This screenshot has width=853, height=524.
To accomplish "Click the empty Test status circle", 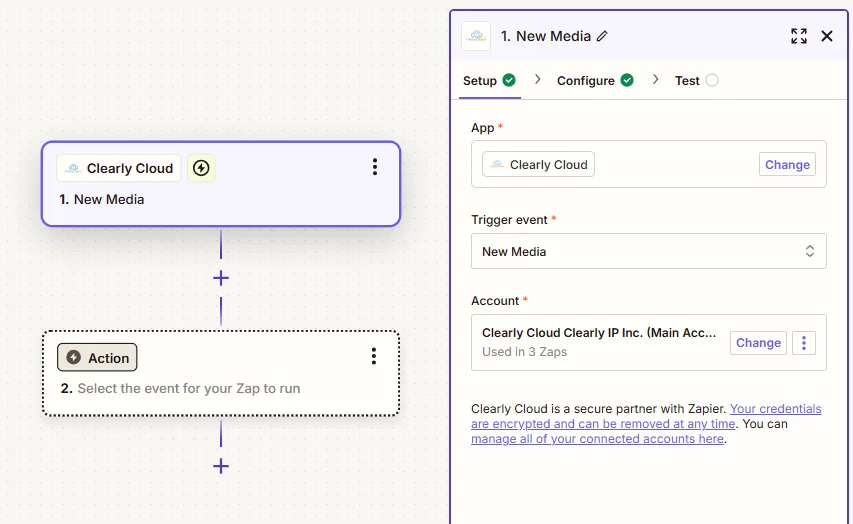I will point(712,81).
